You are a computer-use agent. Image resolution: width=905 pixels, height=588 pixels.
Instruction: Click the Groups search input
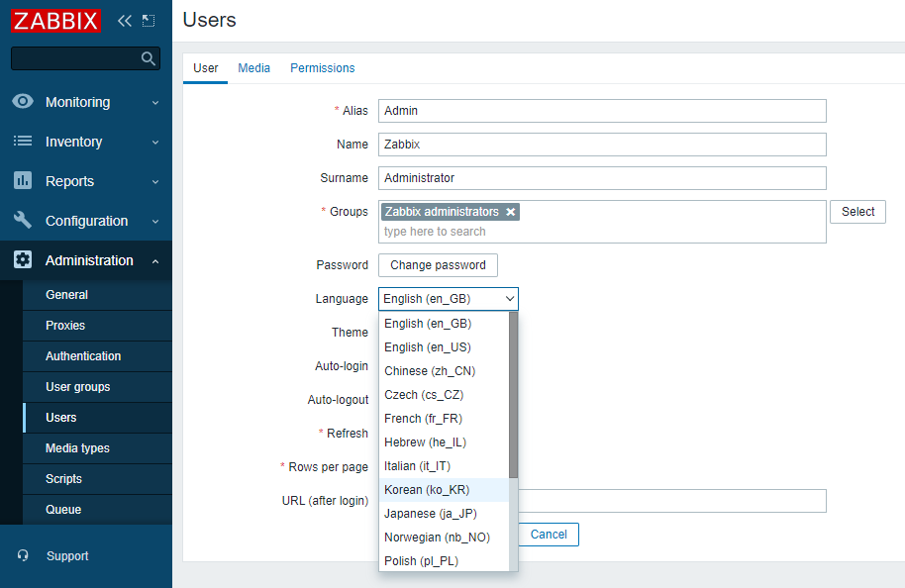coord(602,232)
